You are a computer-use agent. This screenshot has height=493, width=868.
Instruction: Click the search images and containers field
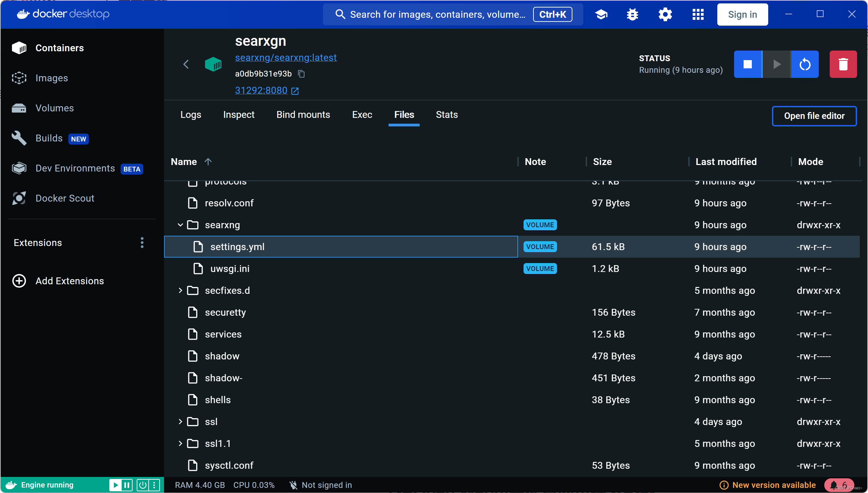pyautogui.click(x=437, y=14)
